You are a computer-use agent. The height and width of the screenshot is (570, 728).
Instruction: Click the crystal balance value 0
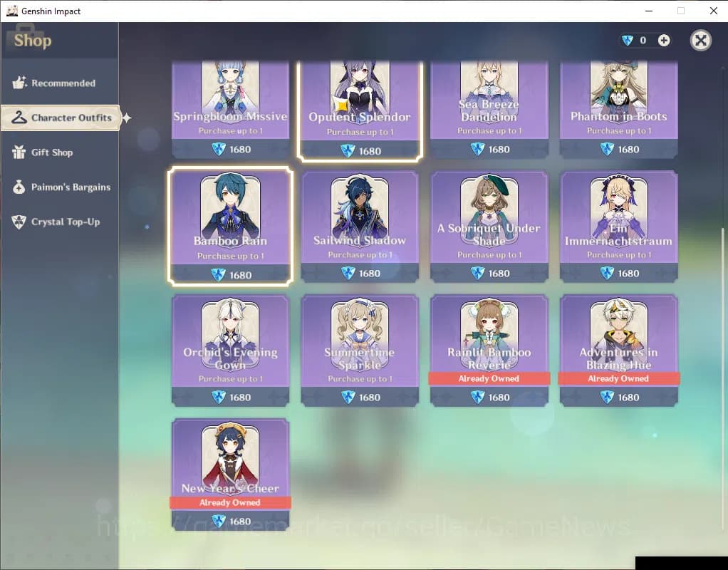[x=643, y=41]
